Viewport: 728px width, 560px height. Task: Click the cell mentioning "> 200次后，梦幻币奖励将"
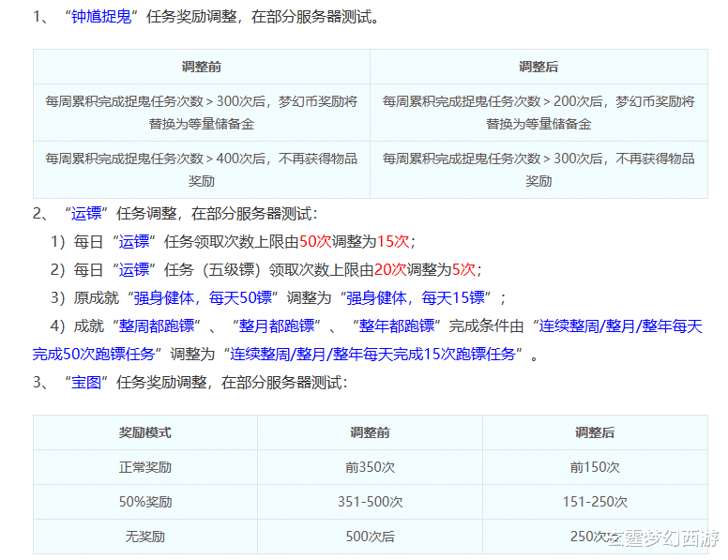(538, 113)
